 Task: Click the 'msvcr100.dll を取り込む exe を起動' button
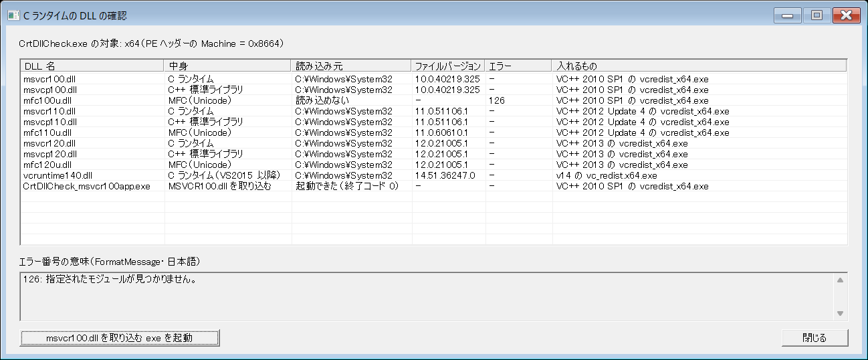(x=120, y=338)
